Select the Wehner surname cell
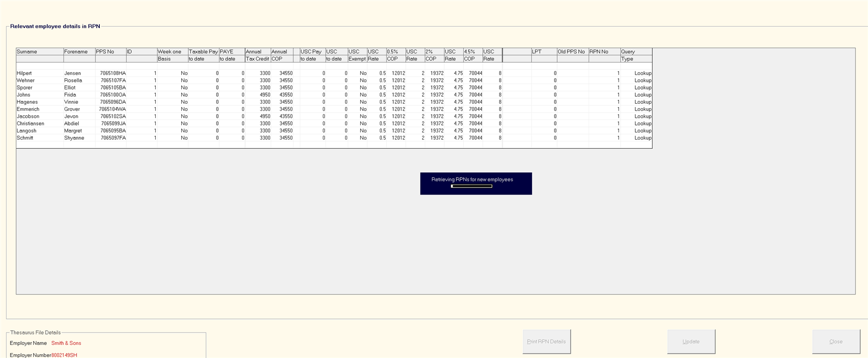868x358 pixels. coord(40,80)
